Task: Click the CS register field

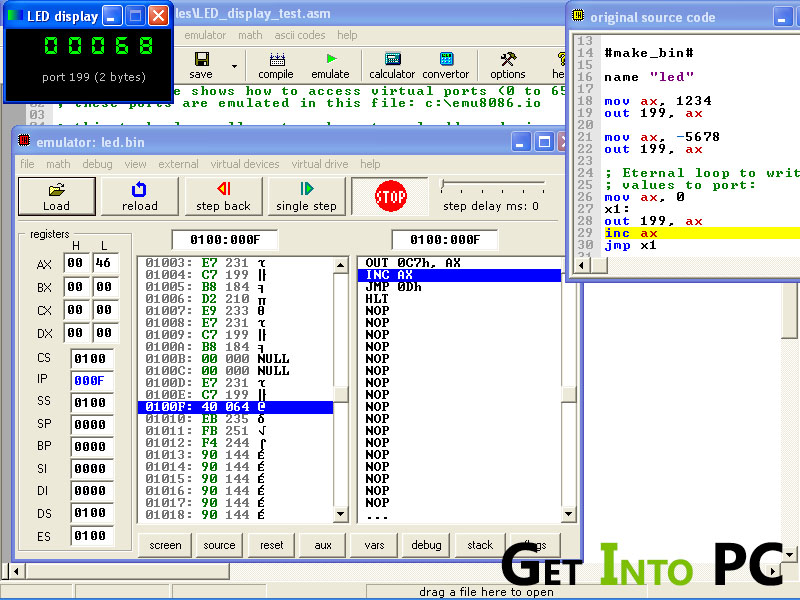Action: [91, 359]
